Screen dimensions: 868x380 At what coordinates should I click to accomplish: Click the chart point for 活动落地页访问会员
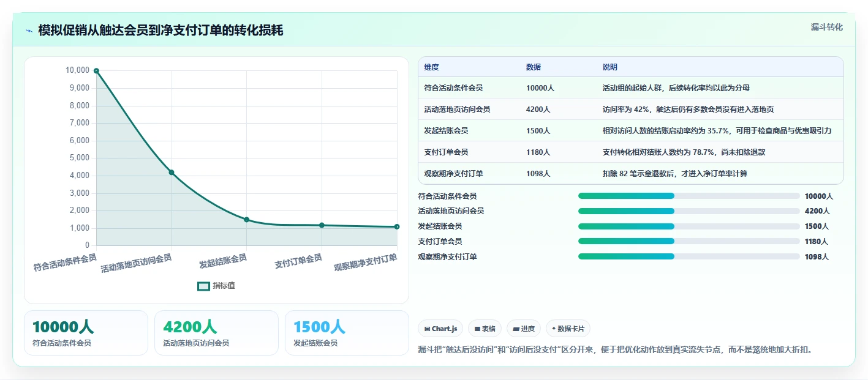click(172, 173)
